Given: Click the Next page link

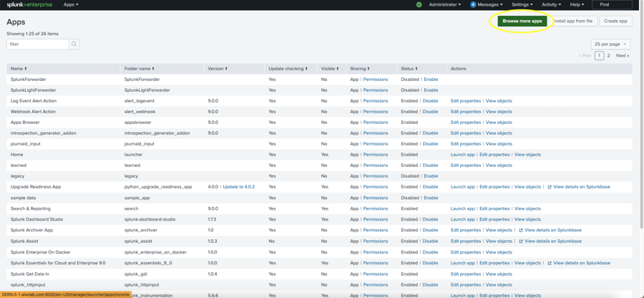Looking at the screenshot, I should (623, 55).
